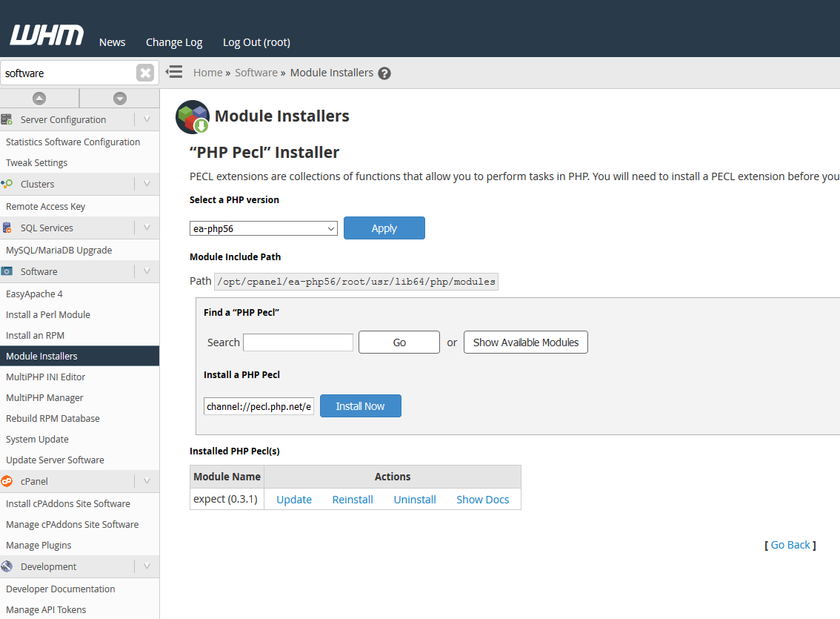Click the WHM logo
Screen dimensions: 840x619
pyautogui.click(x=47, y=36)
